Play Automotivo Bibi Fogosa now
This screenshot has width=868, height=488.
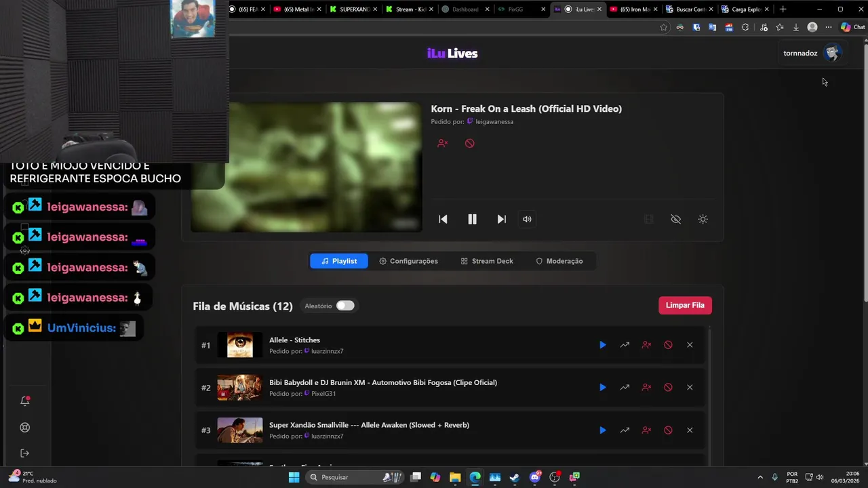coord(602,388)
